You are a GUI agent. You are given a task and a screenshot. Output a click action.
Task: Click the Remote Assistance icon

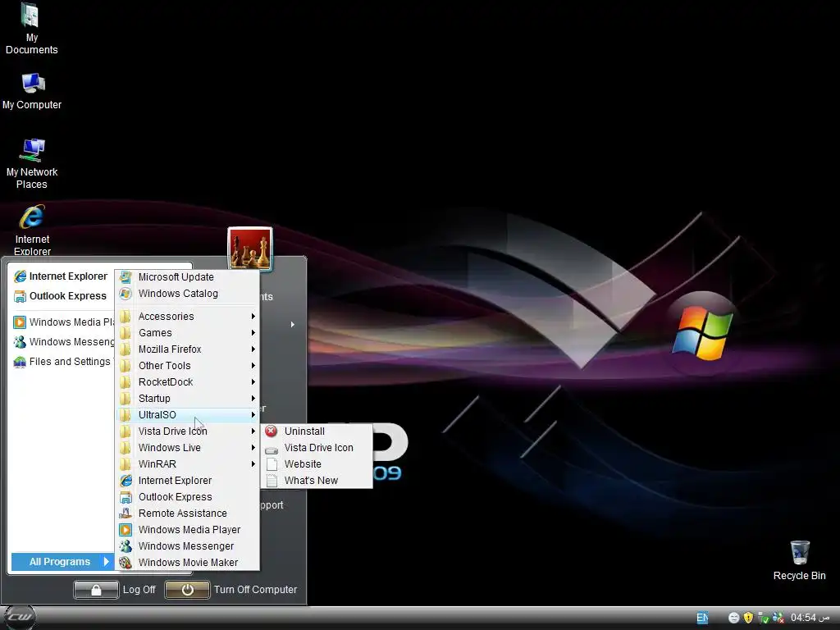pos(126,514)
